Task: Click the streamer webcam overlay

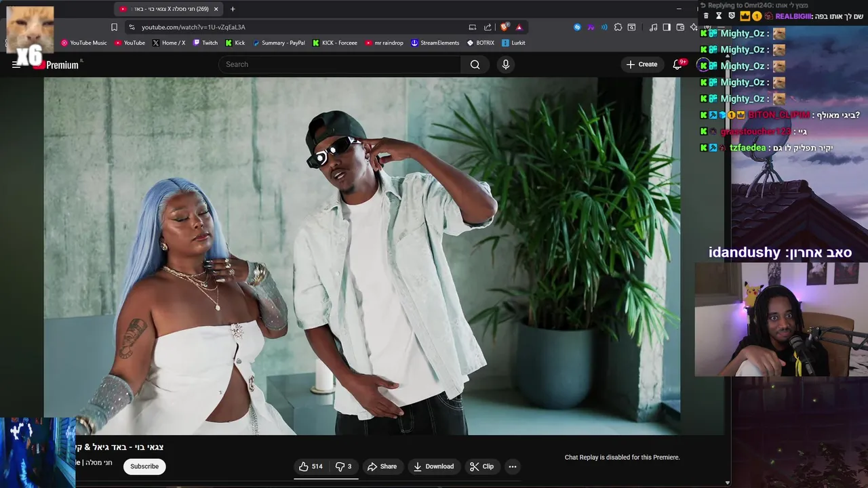Action: click(781, 319)
